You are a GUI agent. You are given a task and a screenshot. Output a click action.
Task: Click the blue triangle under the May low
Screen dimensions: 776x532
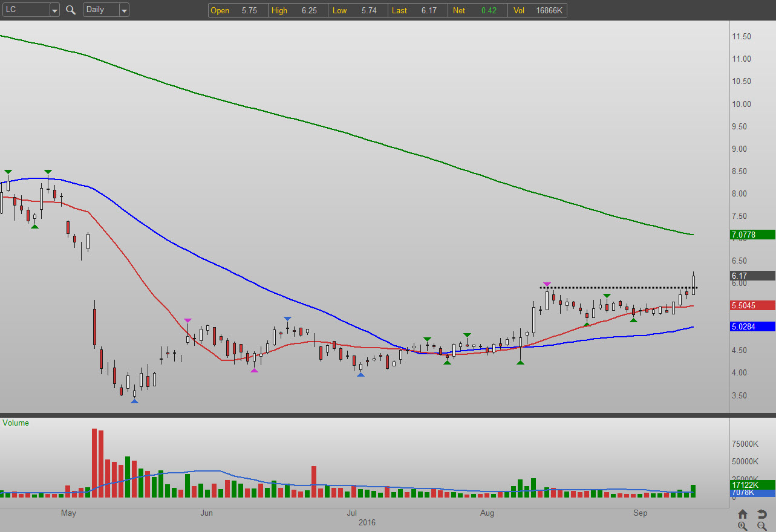click(x=134, y=401)
